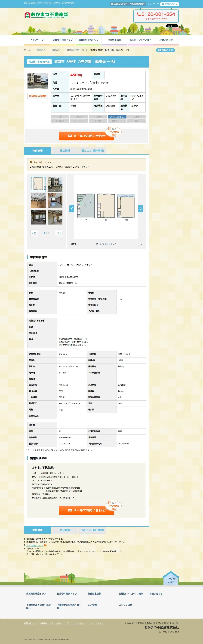The height and width of the screenshot is (644, 203).
Task: Open 種目選択 breadcrumb link
Action: (41, 50)
